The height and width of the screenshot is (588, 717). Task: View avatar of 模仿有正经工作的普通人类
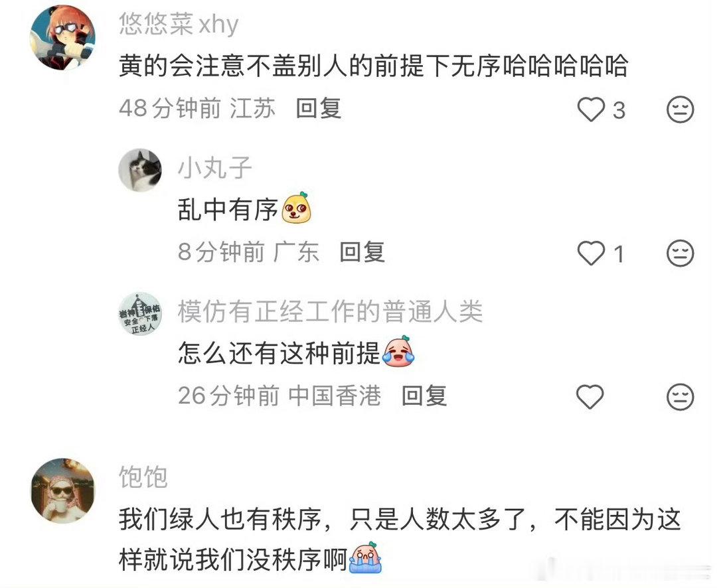click(x=140, y=314)
